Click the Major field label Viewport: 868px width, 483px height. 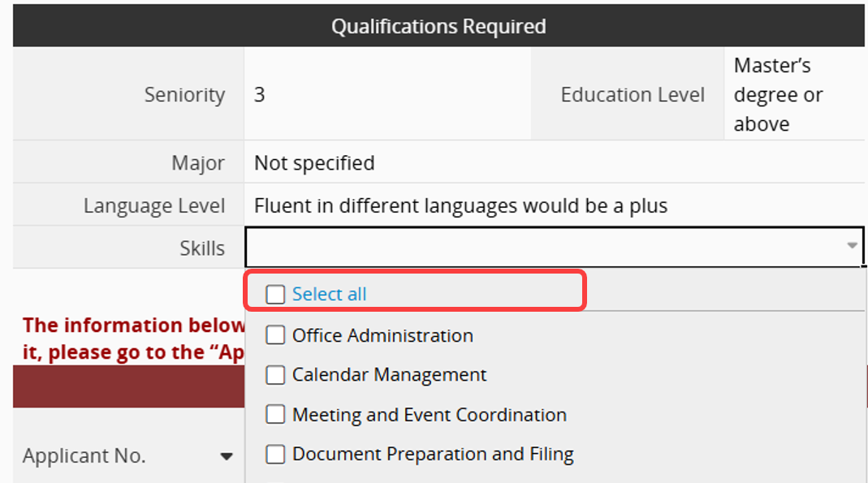(x=198, y=163)
